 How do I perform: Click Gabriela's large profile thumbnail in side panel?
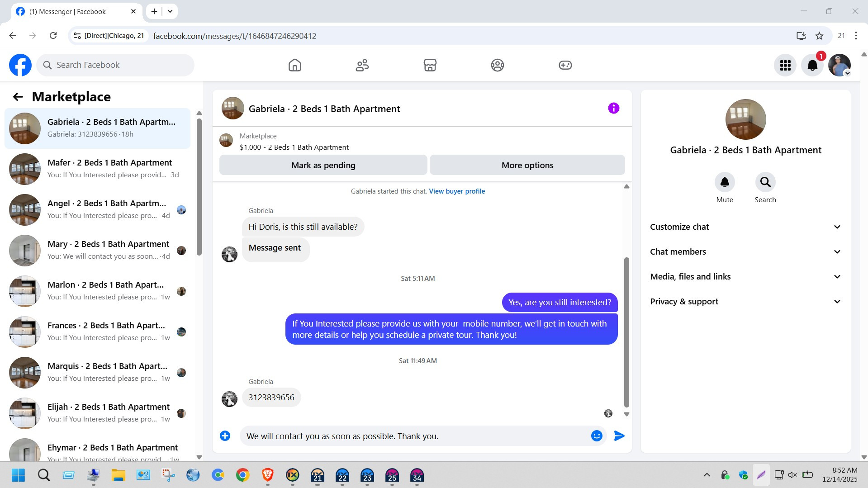(745, 119)
